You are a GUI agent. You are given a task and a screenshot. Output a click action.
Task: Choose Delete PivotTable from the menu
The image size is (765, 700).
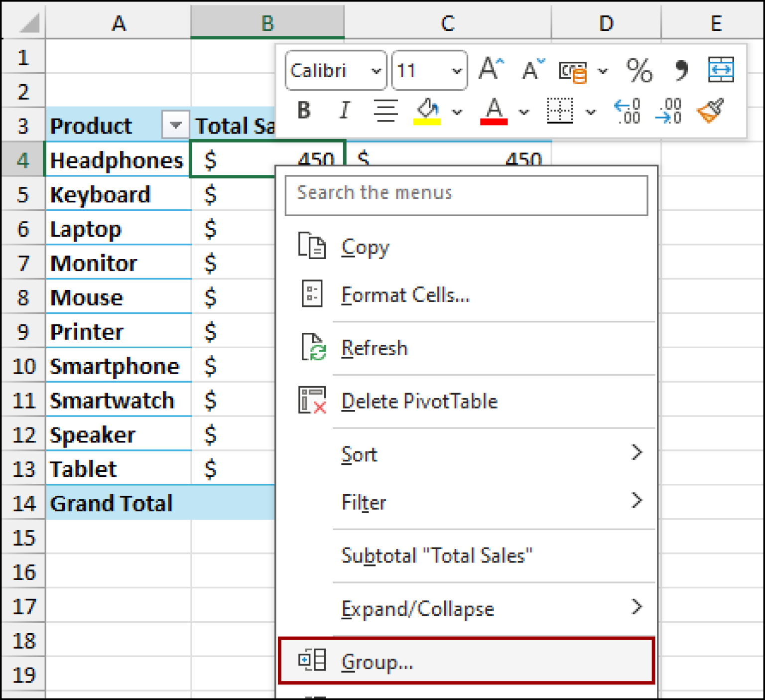(419, 401)
